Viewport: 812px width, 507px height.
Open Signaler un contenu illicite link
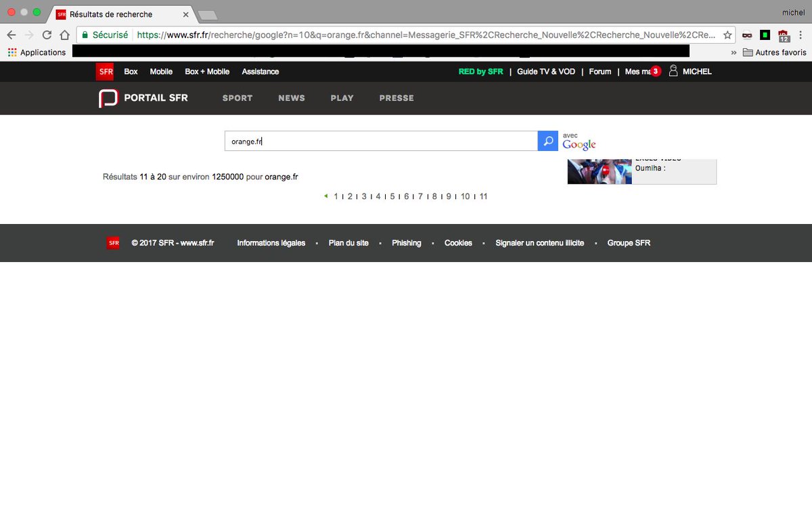540,243
